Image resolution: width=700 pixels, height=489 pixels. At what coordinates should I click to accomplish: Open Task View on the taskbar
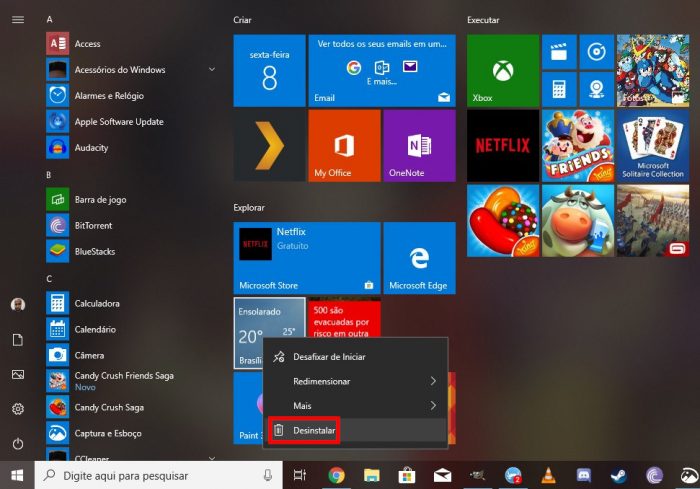click(300, 476)
